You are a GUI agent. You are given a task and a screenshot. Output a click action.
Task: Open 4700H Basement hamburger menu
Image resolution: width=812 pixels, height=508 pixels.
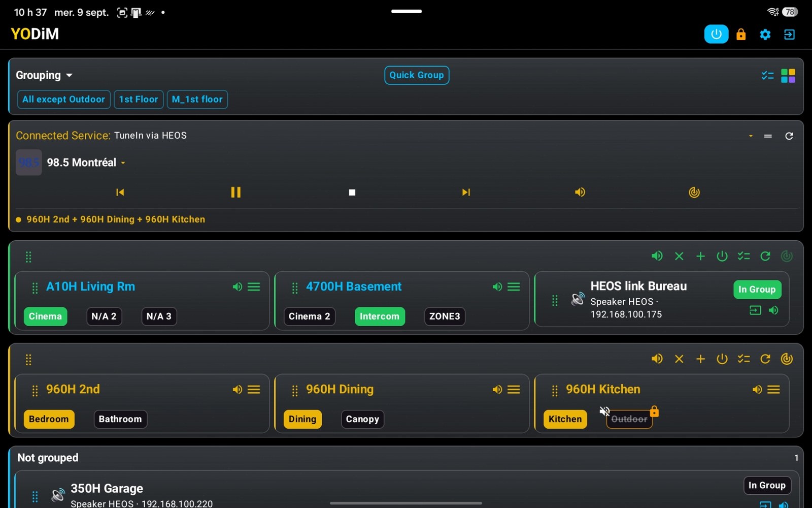(x=514, y=287)
